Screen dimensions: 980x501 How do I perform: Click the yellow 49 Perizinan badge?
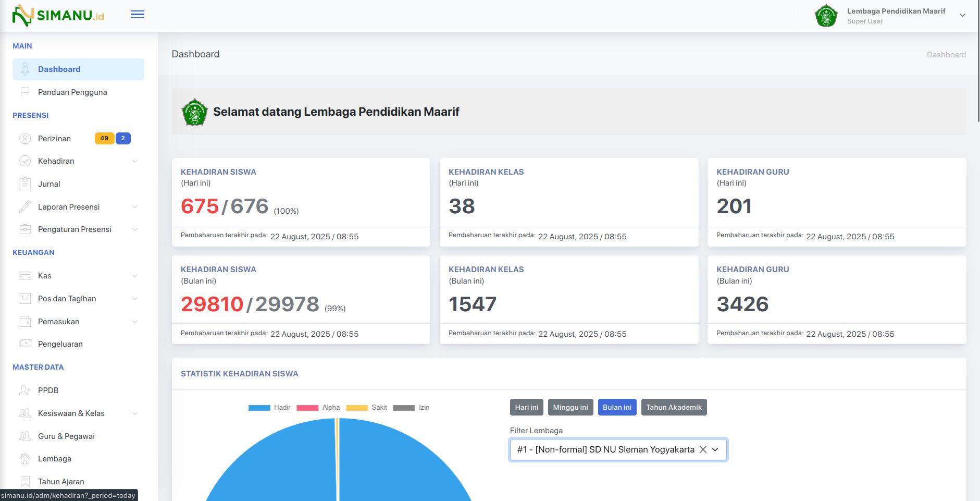[x=104, y=138]
